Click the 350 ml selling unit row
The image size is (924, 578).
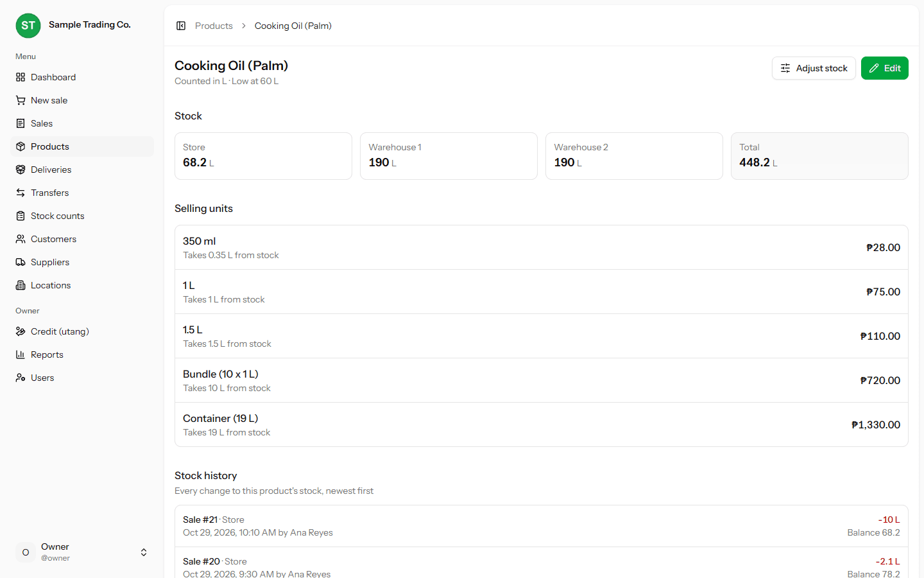542,247
